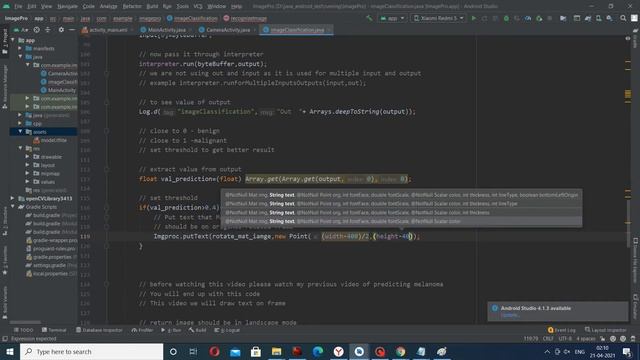Open the VCS menu
The image size is (640, 360).
[x=198, y=6]
